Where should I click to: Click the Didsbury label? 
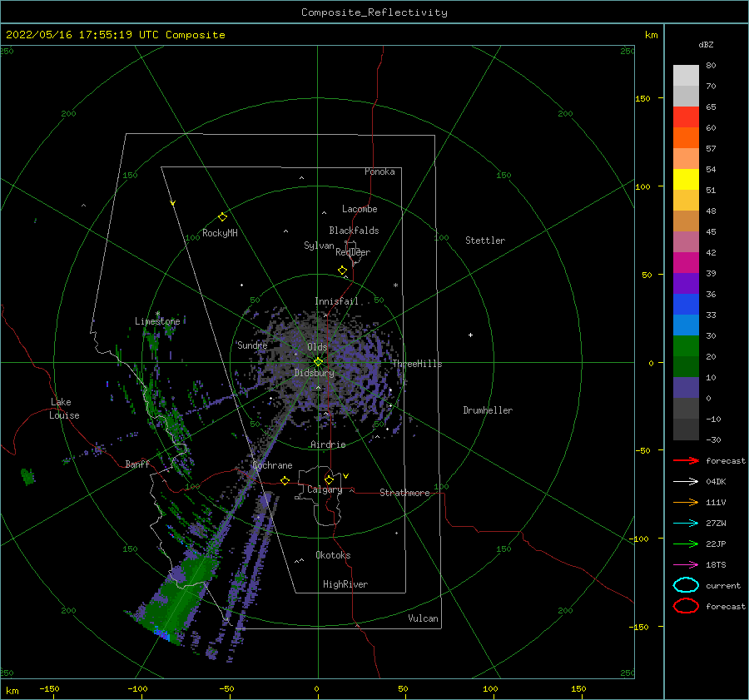314,373
